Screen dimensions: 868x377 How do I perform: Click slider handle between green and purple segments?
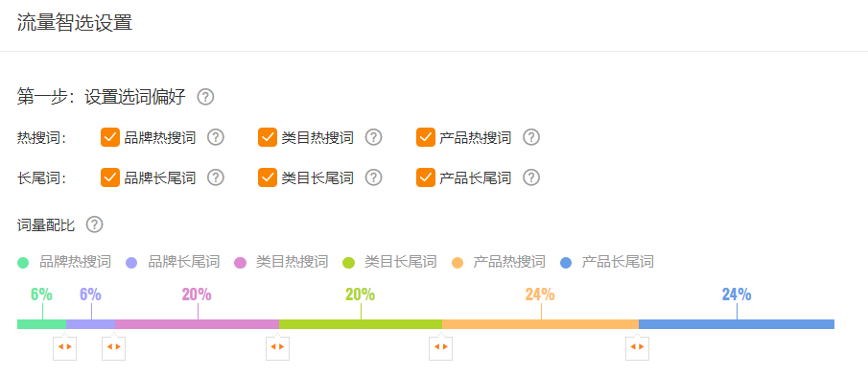[x=65, y=347]
